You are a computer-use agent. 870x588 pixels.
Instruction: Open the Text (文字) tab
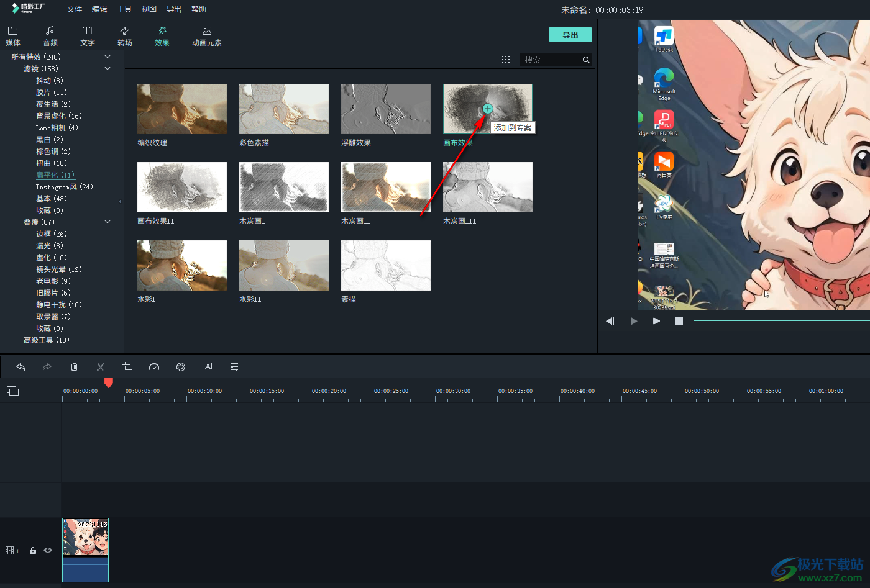coord(88,36)
